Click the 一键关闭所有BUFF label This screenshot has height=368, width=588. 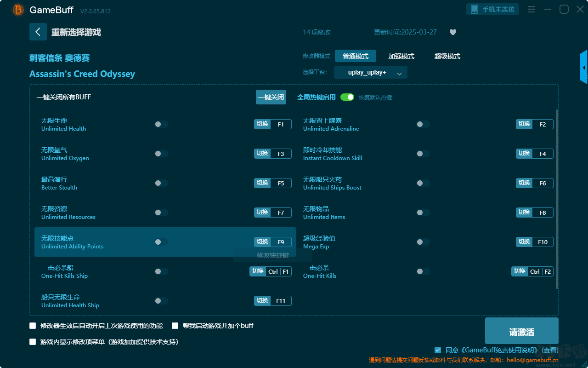(x=64, y=97)
